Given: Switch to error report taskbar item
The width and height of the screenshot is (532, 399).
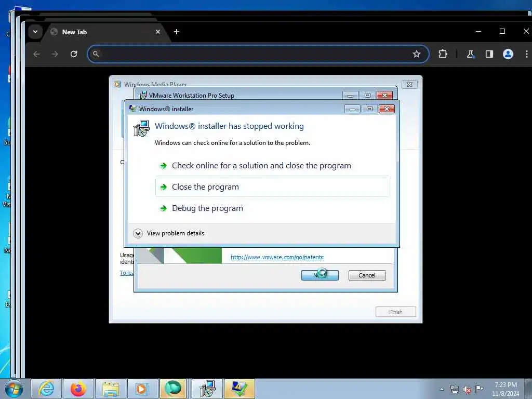Looking at the screenshot, I should pos(239,389).
